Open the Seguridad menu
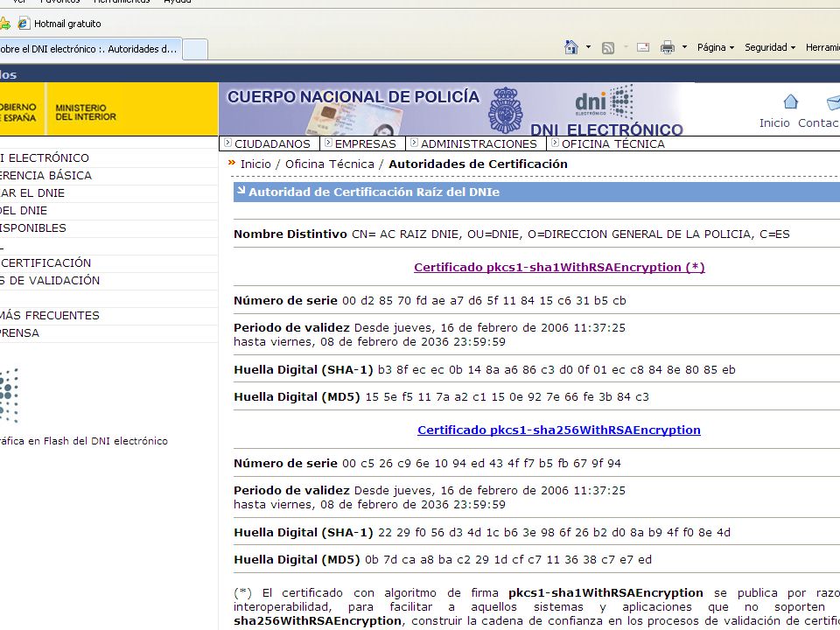The image size is (840, 630). click(x=770, y=47)
